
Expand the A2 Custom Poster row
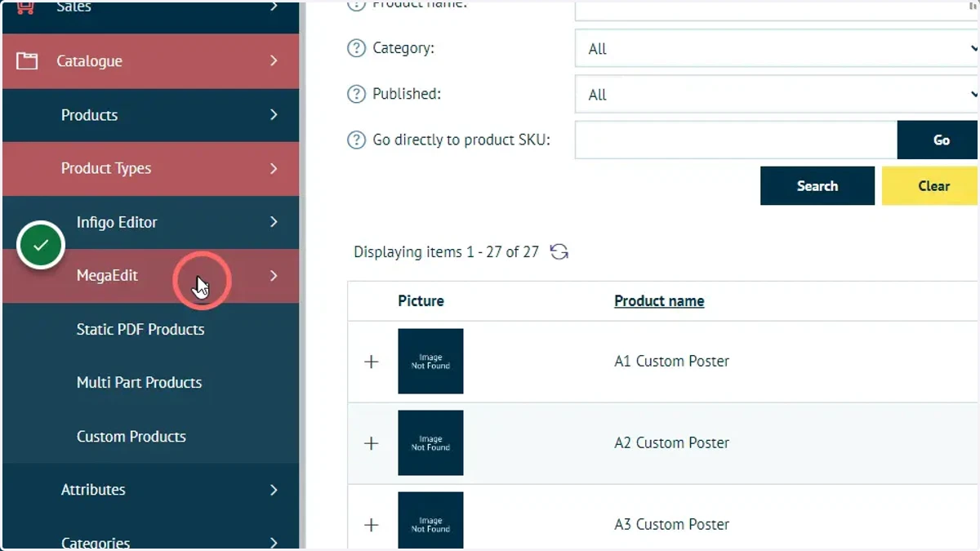372,443
